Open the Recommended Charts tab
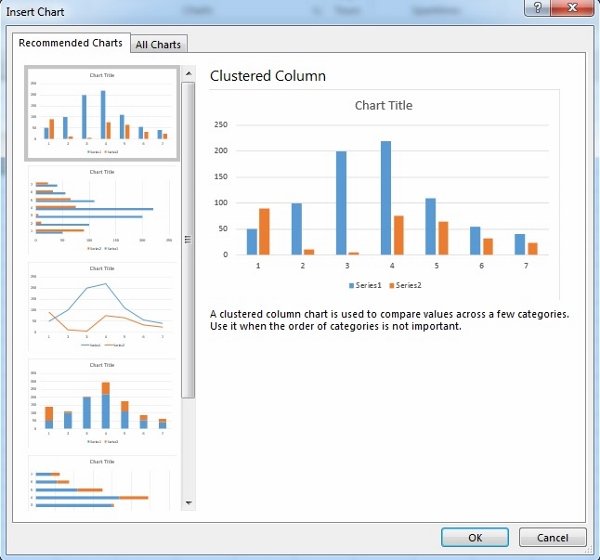The width and height of the screenshot is (600, 560). point(71,43)
